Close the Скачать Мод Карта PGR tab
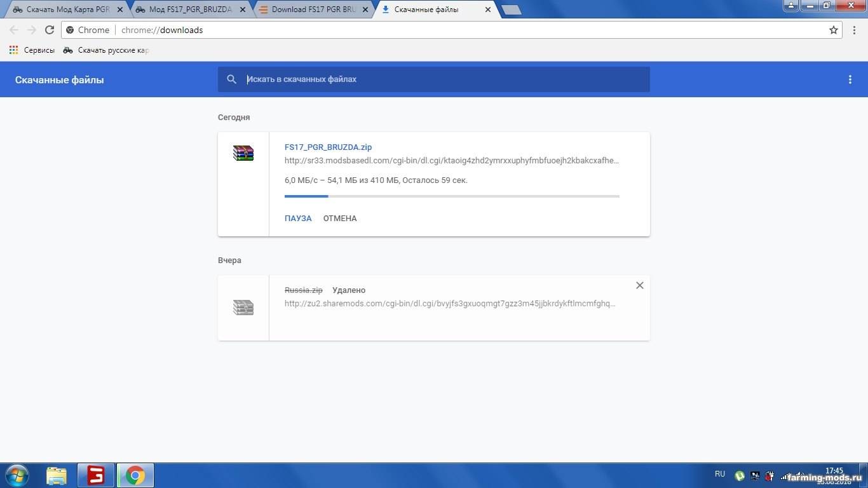 pyautogui.click(x=120, y=10)
